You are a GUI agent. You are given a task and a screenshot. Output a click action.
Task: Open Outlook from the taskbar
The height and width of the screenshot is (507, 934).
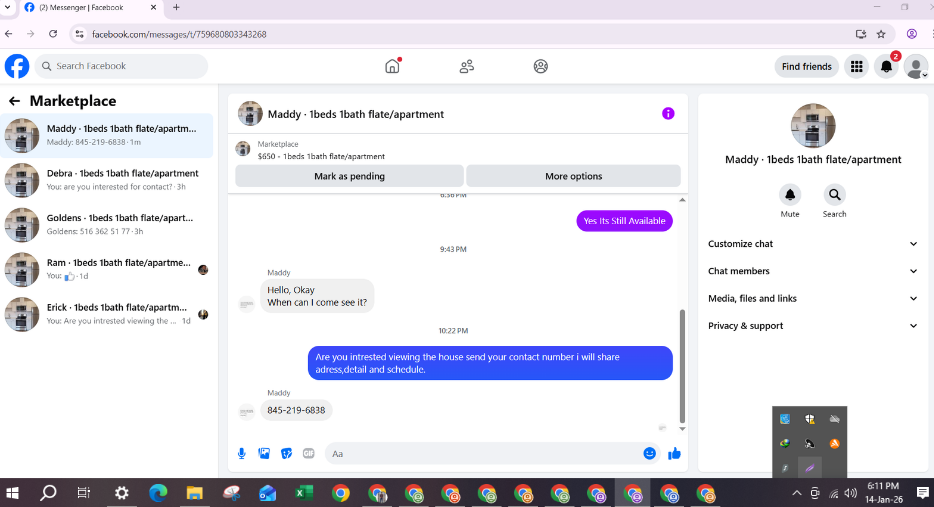267,493
